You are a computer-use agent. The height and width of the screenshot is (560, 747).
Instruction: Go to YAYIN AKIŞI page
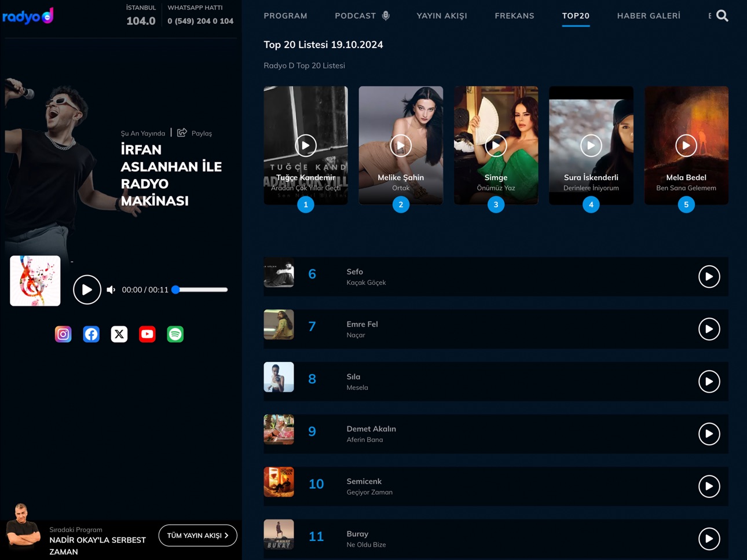pyautogui.click(x=442, y=16)
